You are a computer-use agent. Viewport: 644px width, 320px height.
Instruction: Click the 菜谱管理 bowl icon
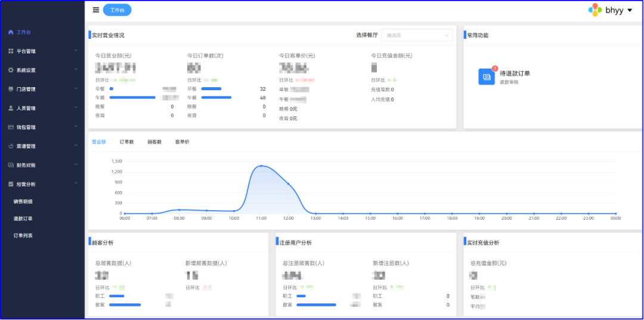coord(11,146)
